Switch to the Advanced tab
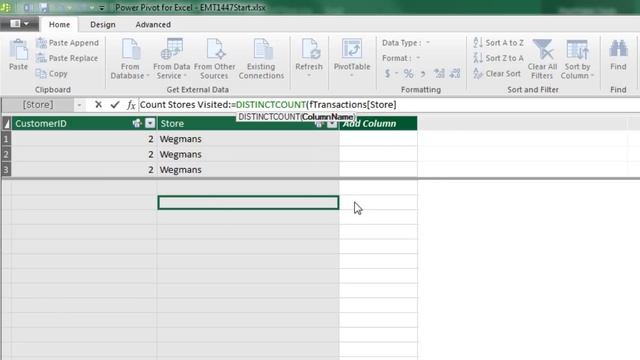640x360 pixels. pyautogui.click(x=153, y=24)
